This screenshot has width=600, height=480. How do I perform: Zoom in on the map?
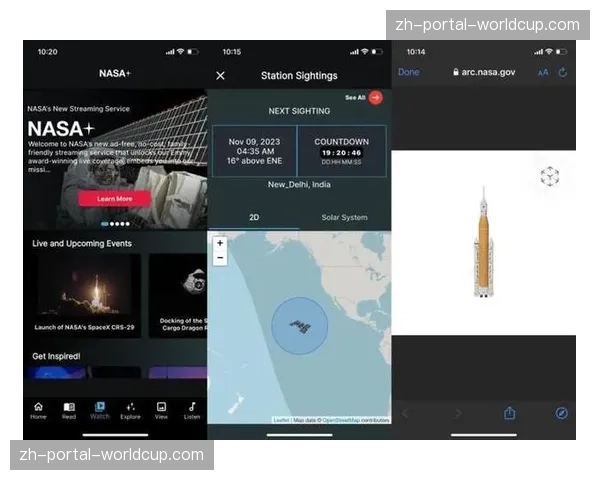pyautogui.click(x=220, y=243)
